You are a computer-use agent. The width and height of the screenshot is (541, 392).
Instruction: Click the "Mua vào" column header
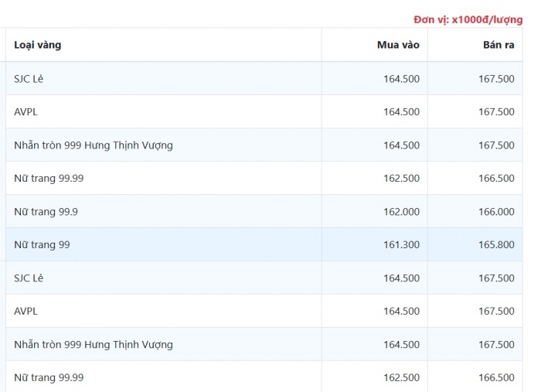click(x=398, y=45)
